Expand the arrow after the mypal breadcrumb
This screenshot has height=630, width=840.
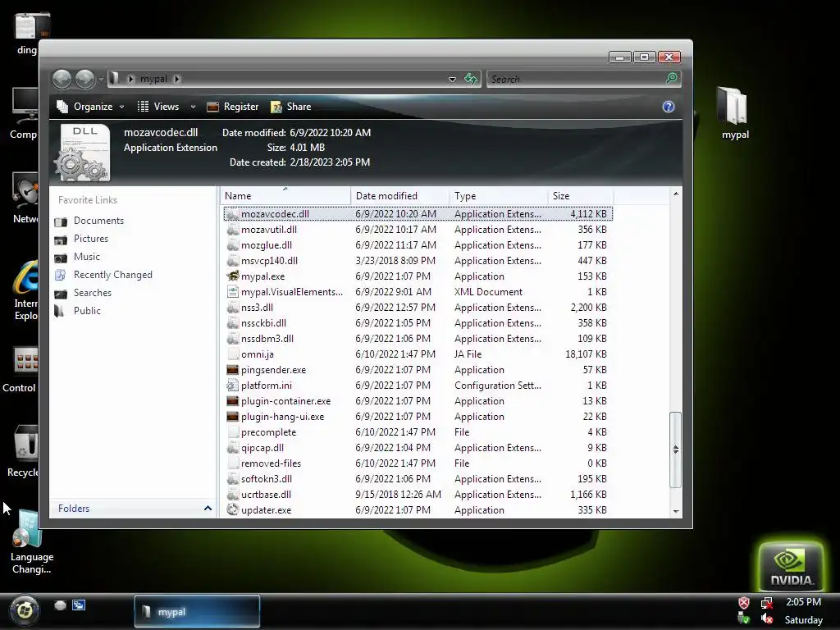pyautogui.click(x=177, y=79)
